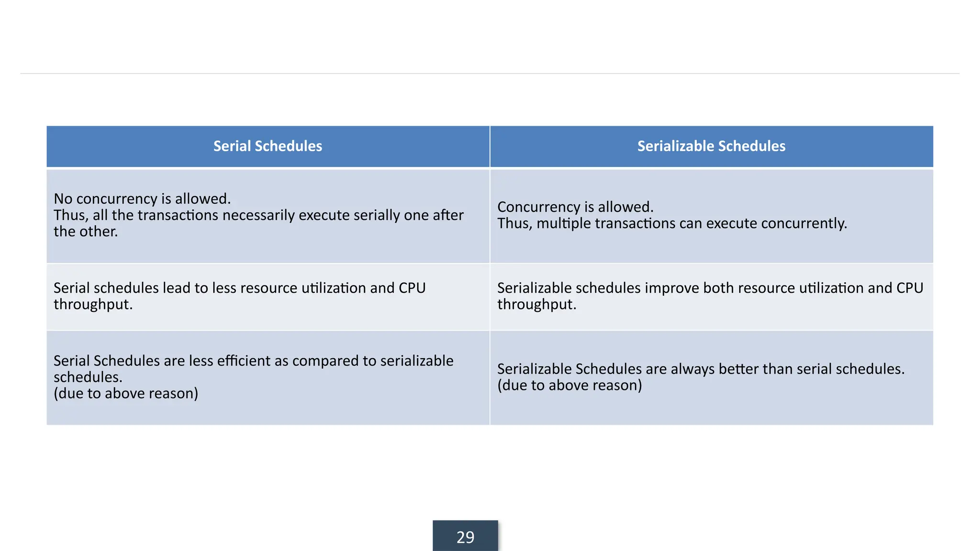This screenshot has width=980, height=551.
Task: Click the text 'the other.' in first row
Action: coord(86,231)
